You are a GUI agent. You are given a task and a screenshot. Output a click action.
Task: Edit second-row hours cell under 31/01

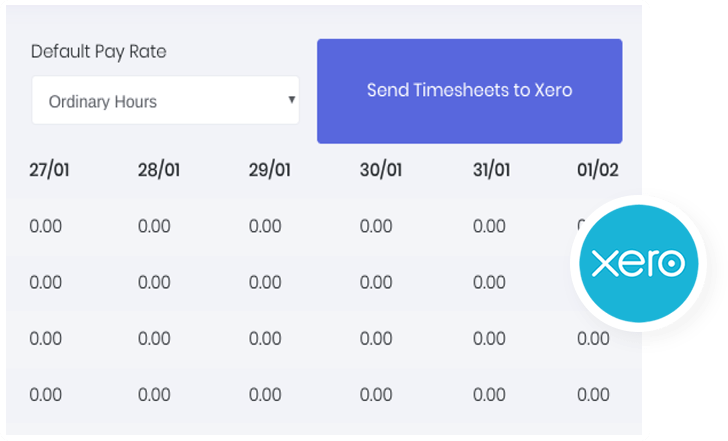(489, 283)
